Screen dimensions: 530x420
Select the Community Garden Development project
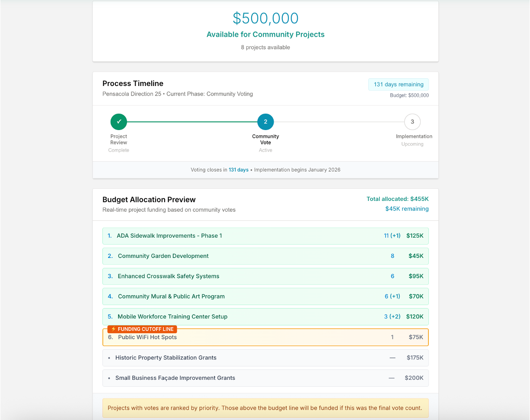163,256
